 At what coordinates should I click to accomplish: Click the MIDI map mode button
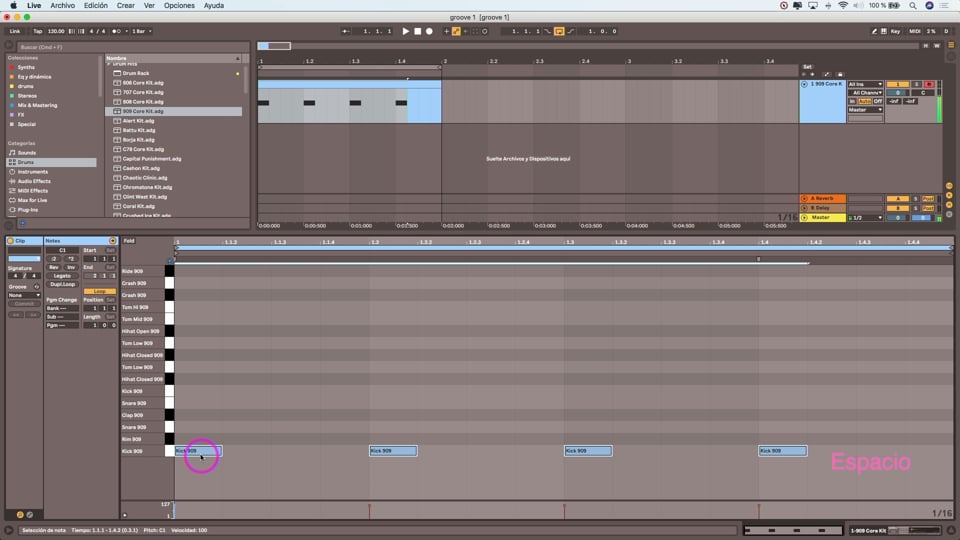915,31
